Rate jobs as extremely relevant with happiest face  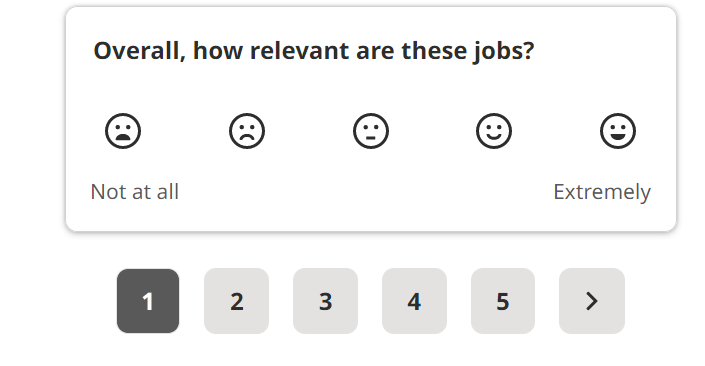point(618,131)
